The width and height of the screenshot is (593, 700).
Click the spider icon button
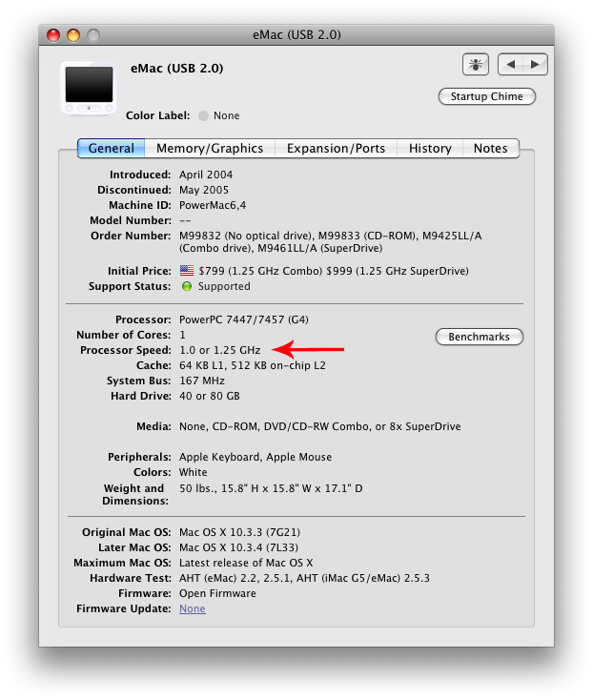475,64
